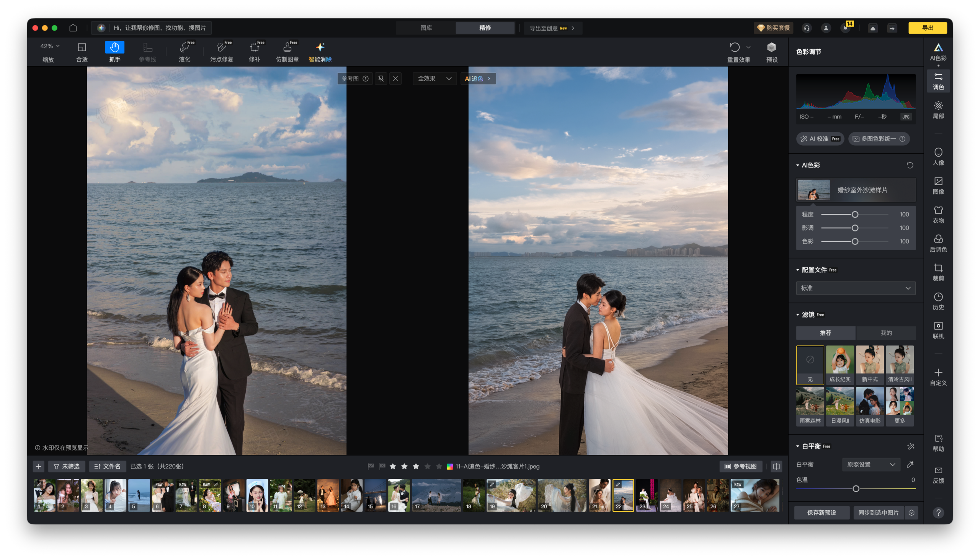The height and width of the screenshot is (560, 980).
Task: Collapse the AI色彩 section
Action: (798, 165)
